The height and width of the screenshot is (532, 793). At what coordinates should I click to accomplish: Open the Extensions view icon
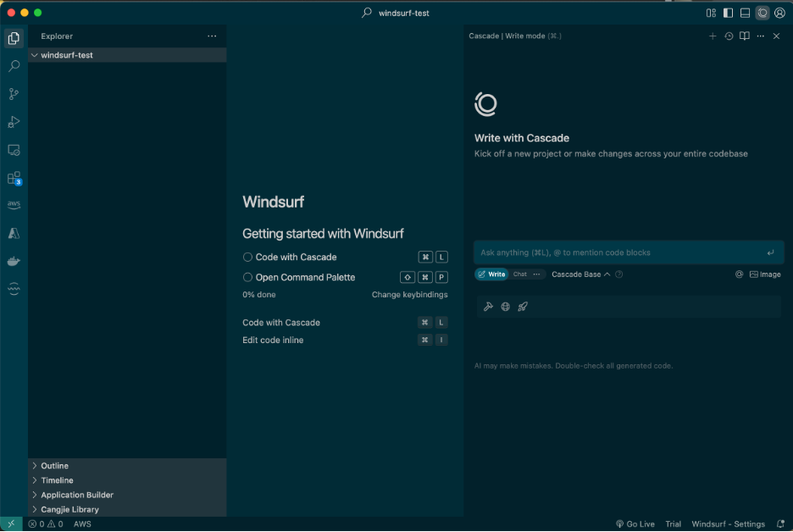click(14, 178)
